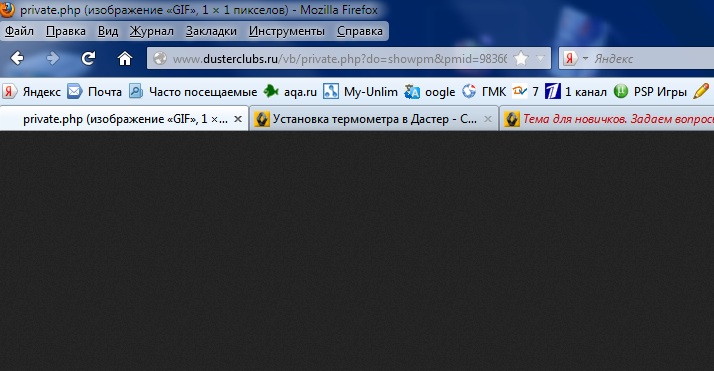Reload the current page
Screen dimensions: 714x371
[x=88, y=58]
